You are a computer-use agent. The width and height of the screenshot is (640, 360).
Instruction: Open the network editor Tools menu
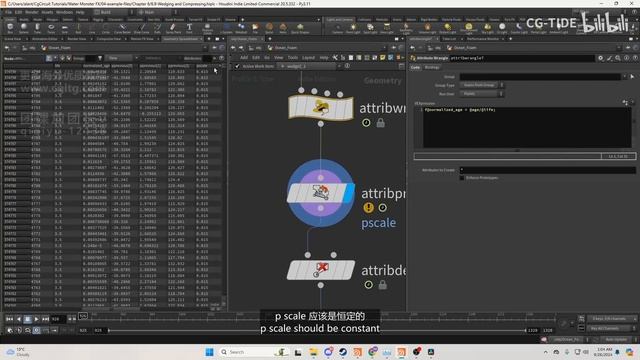click(293, 58)
